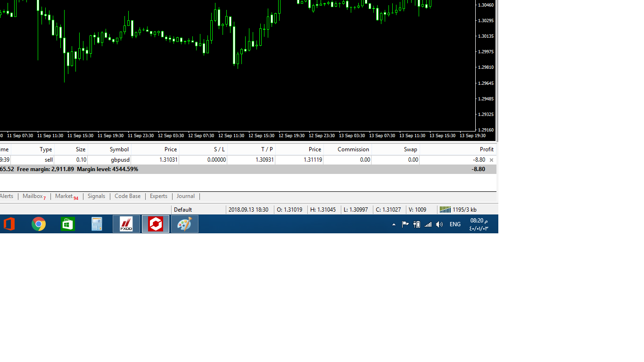The image size is (644, 362).
Task: Open the Calculator from the taskbar
Action: pos(97,224)
